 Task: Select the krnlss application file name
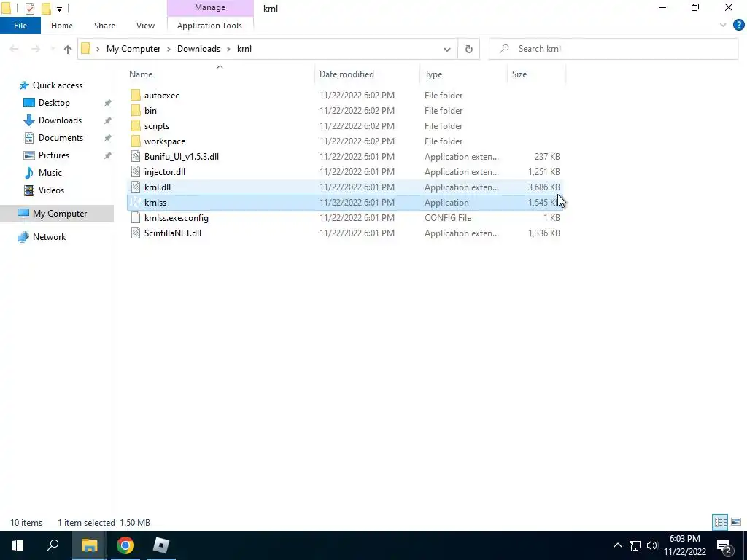(155, 203)
